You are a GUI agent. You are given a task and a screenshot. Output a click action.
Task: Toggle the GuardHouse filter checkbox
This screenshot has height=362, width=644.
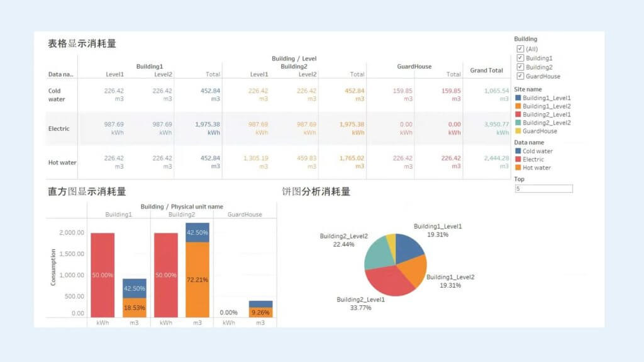520,76
